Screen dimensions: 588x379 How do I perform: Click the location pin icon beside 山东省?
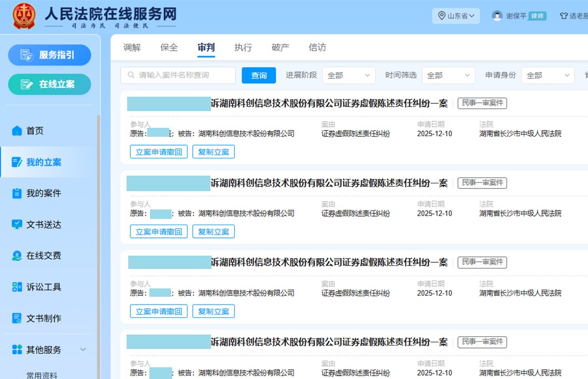[x=442, y=16]
